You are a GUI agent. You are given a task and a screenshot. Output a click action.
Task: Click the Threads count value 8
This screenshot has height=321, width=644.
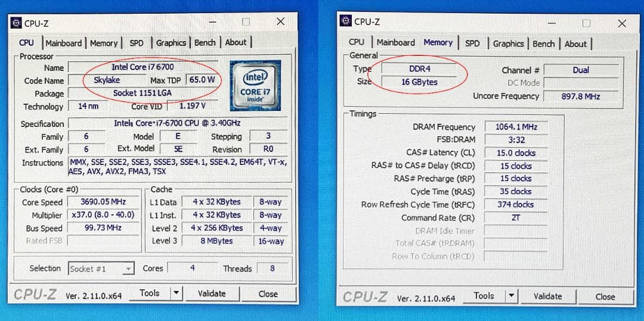pyautogui.click(x=272, y=269)
